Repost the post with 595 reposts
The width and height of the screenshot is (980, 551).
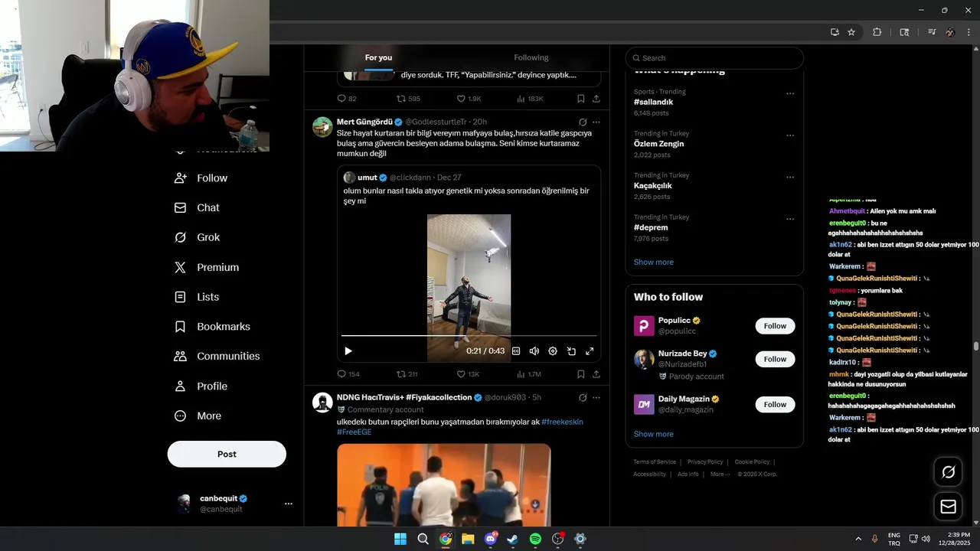(408, 99)
